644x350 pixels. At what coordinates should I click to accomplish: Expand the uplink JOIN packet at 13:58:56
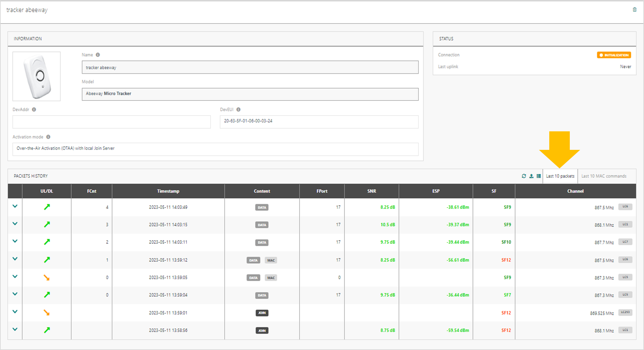(x=15, y=329)
